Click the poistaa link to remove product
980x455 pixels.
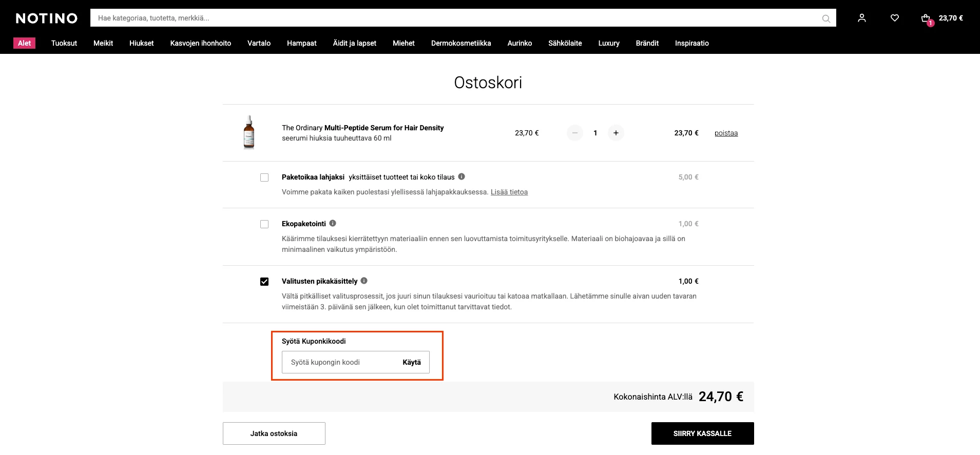coord(726,133)
